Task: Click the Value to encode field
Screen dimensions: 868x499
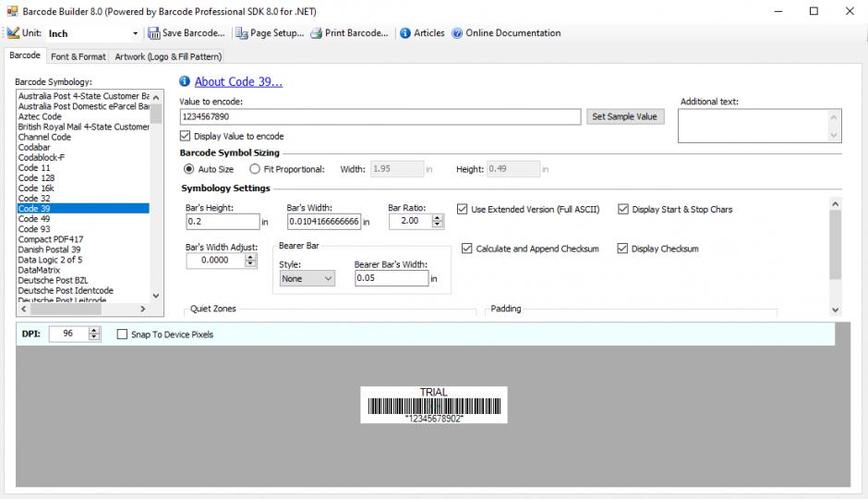Action: pos(380,116)
